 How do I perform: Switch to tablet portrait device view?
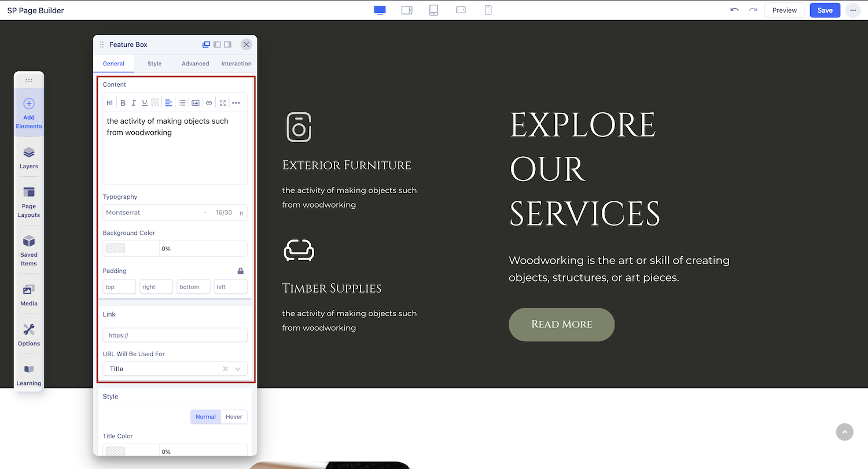point(433,10)
